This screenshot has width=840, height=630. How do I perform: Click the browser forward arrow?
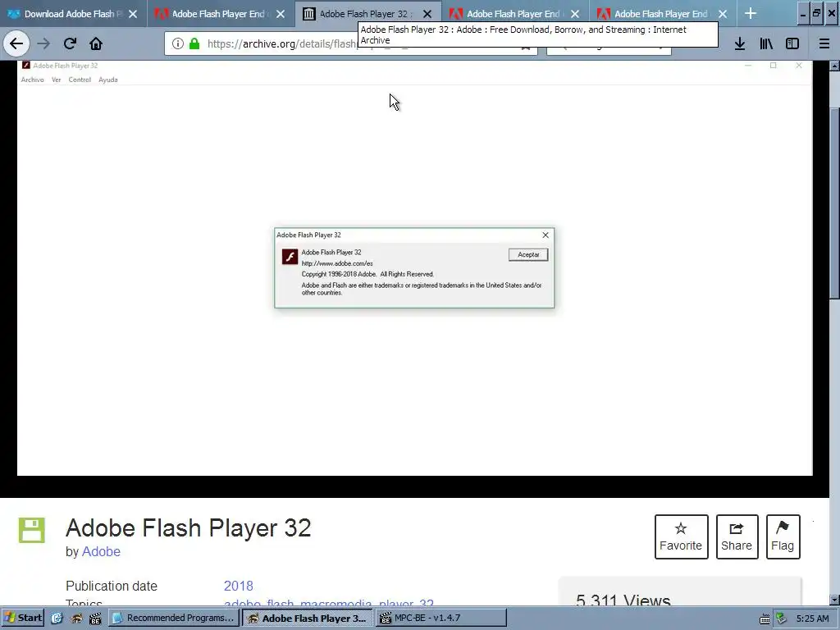44,43
